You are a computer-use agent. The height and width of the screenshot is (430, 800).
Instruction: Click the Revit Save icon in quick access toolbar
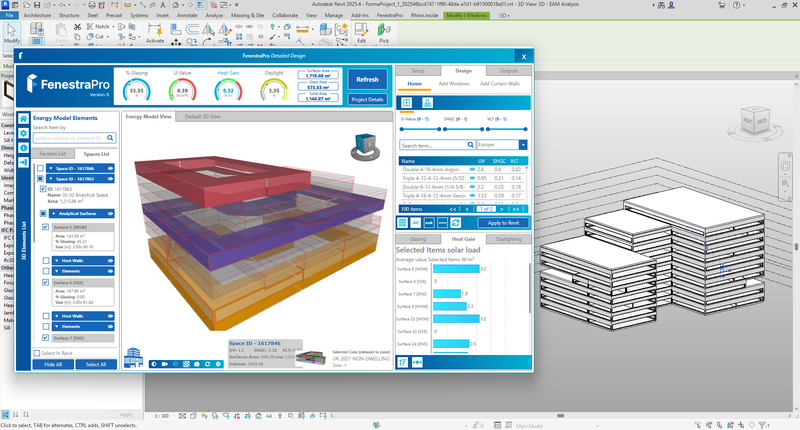[x=37, y=5]
